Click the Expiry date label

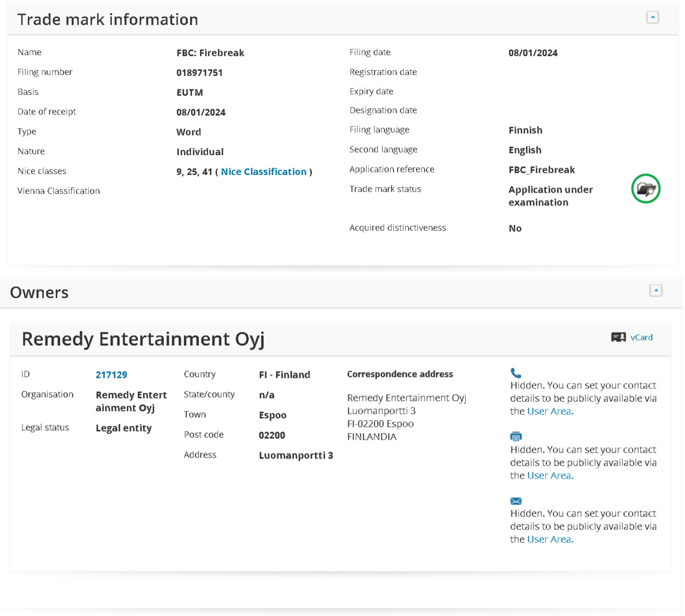point(371,92)
